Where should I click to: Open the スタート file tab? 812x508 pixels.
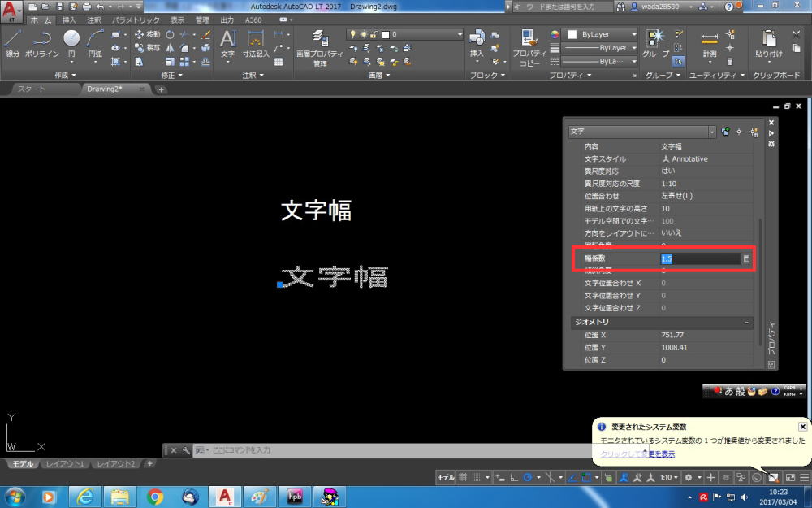pyautogui.click(x=32, y=89)
